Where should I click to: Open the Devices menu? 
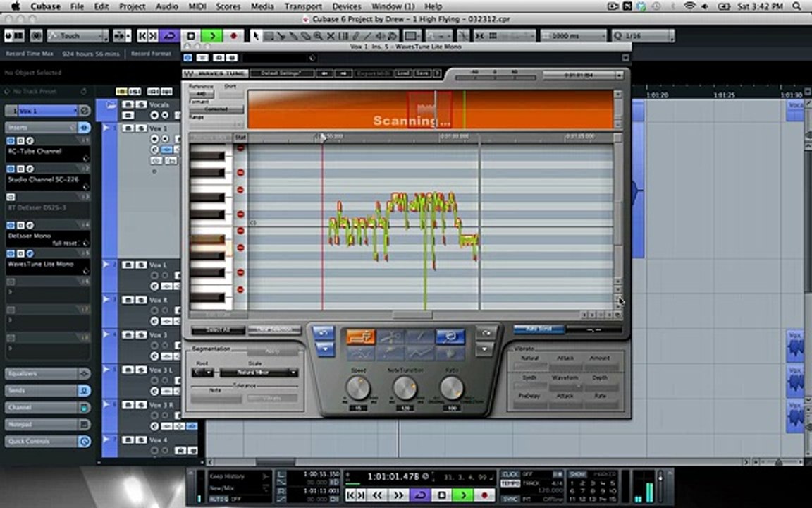(x=347, y=6)
